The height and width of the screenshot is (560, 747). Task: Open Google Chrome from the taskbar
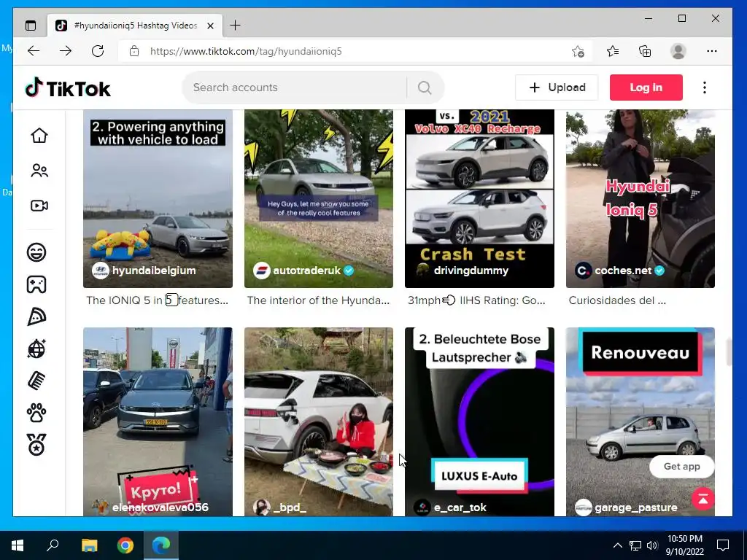pyautogui.click(x=125, y=545)
